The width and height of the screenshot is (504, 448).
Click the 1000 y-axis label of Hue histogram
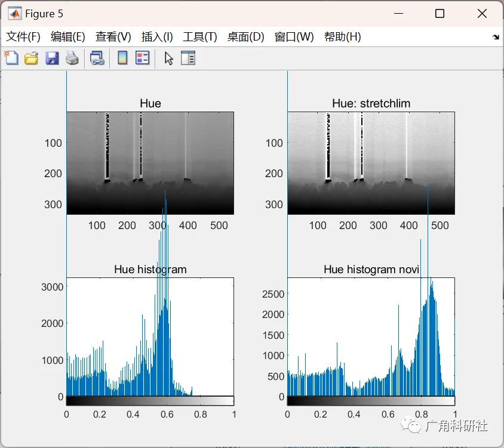[x=53, y=360]
